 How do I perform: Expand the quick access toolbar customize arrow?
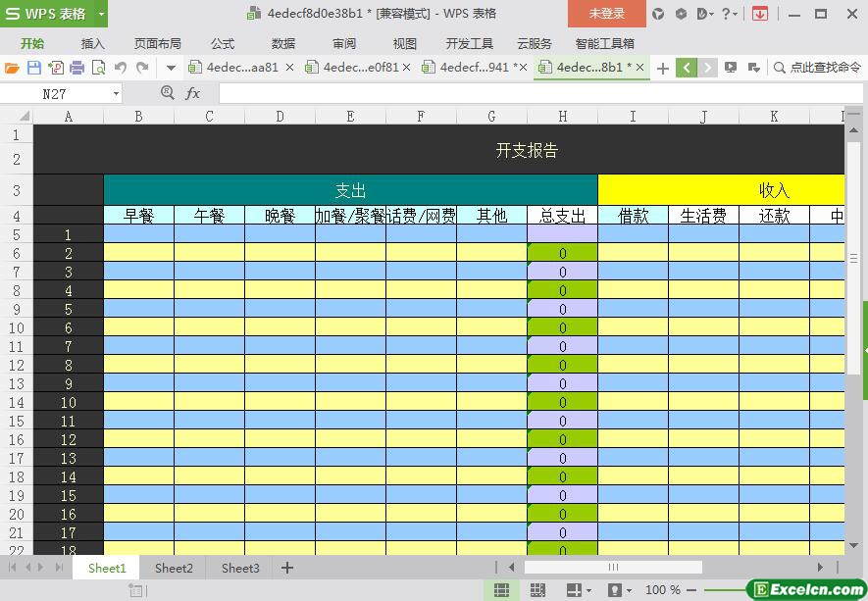[171, 68]
